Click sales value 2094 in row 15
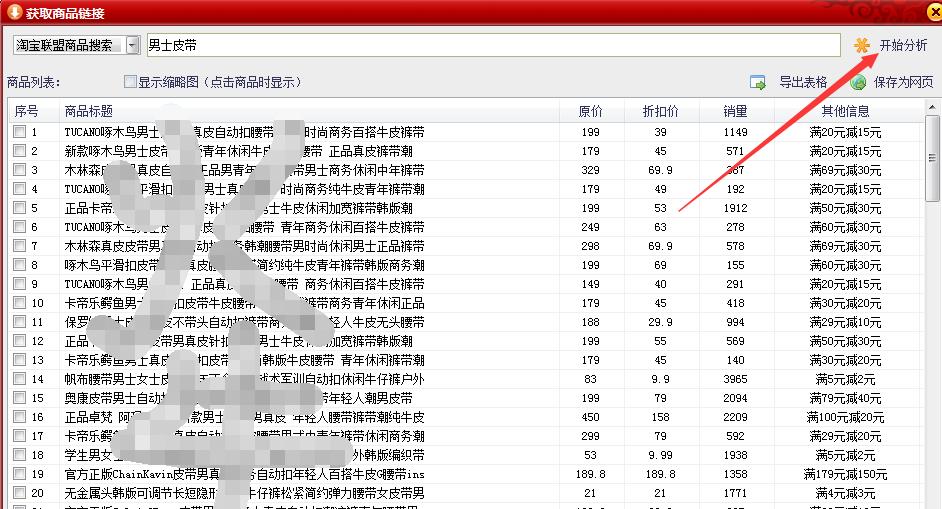 (735, 398)
